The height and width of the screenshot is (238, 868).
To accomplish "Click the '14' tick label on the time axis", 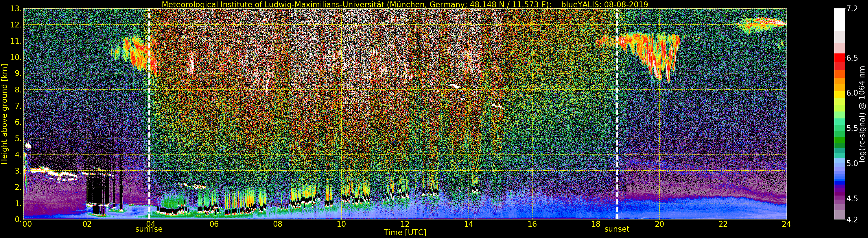I will click(x=468, y=224).
